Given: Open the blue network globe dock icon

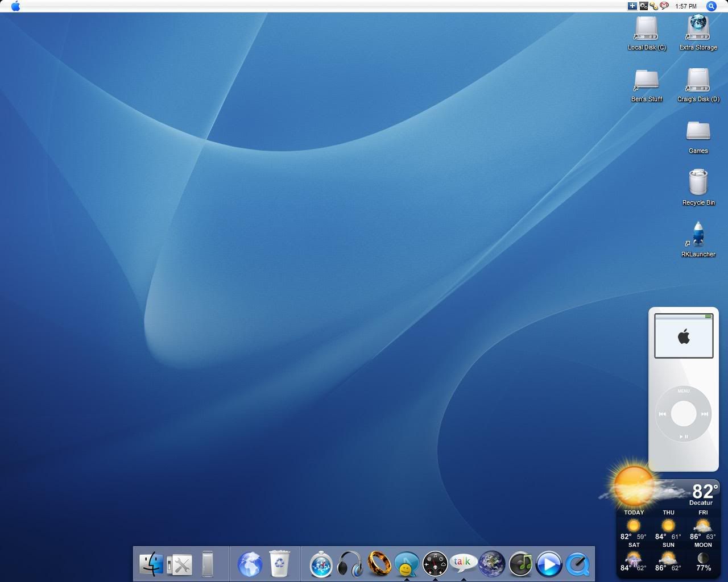Looking at the screenshot, I should (x=250, y=564).
